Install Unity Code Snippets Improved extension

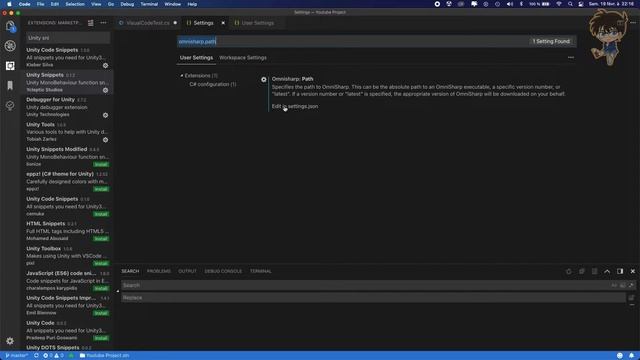tap(101, 313)
